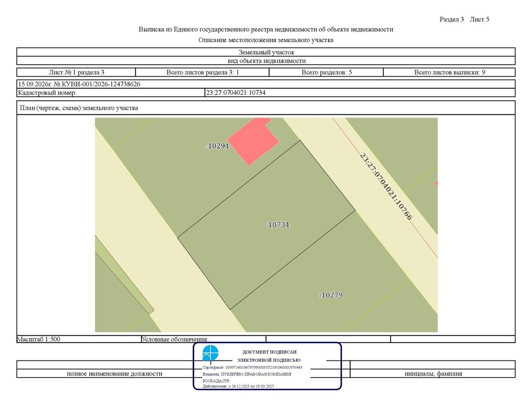
Task: Click the Roskadastr logo in the signature stamp
Action: click(x=211, y=353)
